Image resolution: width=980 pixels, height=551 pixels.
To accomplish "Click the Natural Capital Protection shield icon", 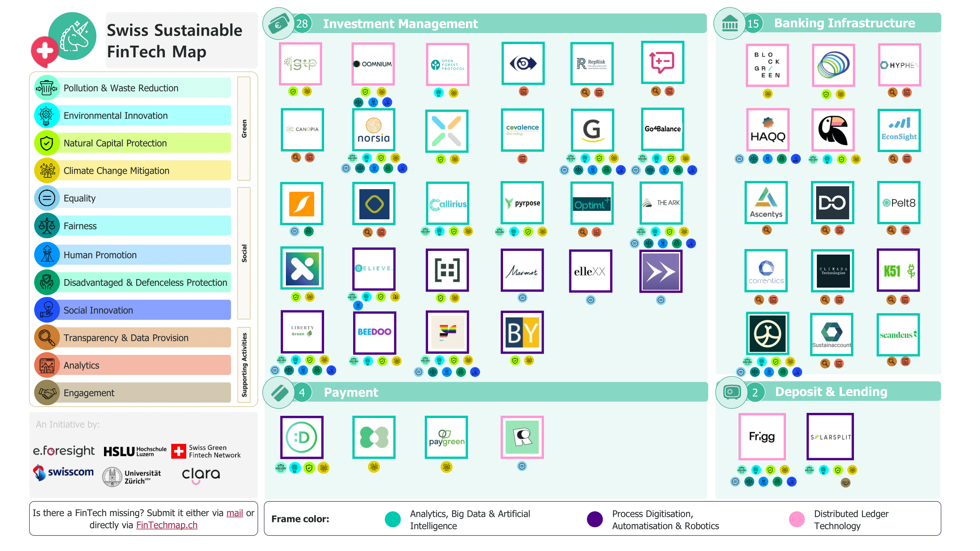I will (x=46, y=143).
